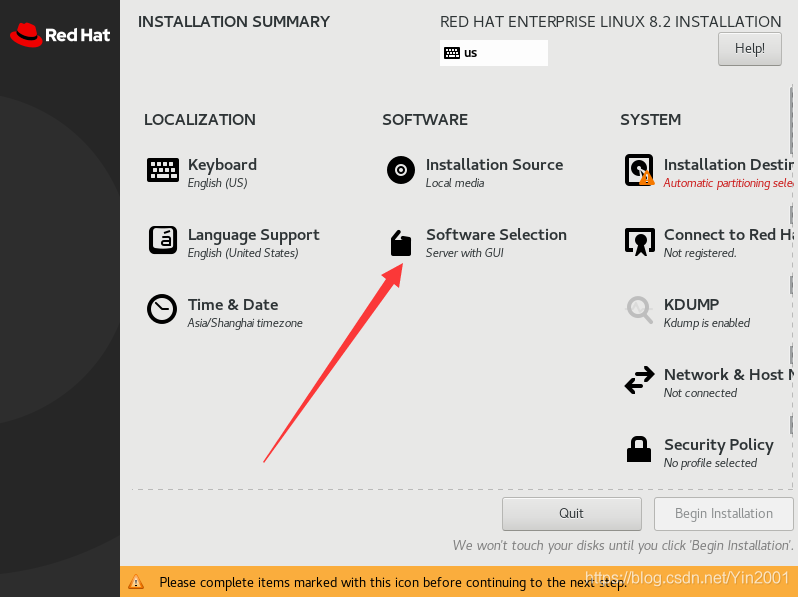This screenshot has width=798, height=597.
Task: Click the KDUMP magnifier icon
Action: 640,309
